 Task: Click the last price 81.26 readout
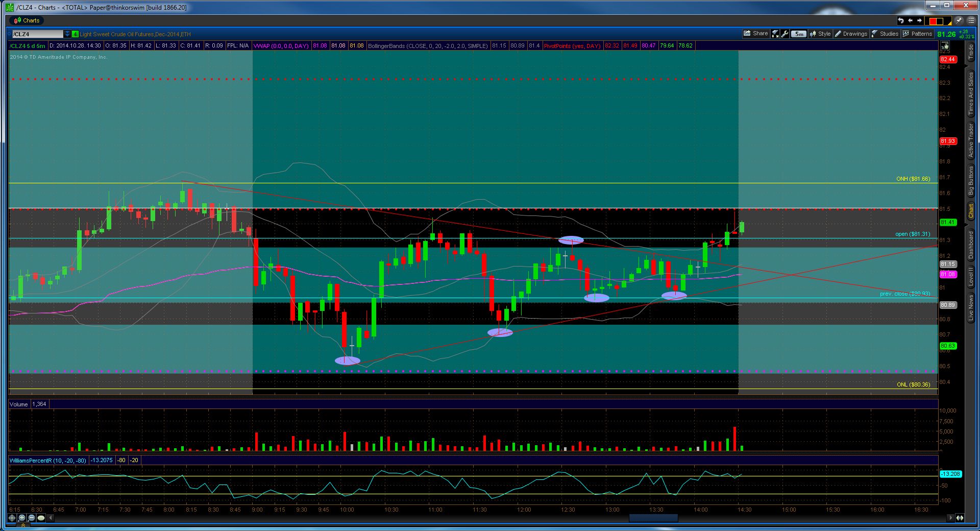click(946, 34)
